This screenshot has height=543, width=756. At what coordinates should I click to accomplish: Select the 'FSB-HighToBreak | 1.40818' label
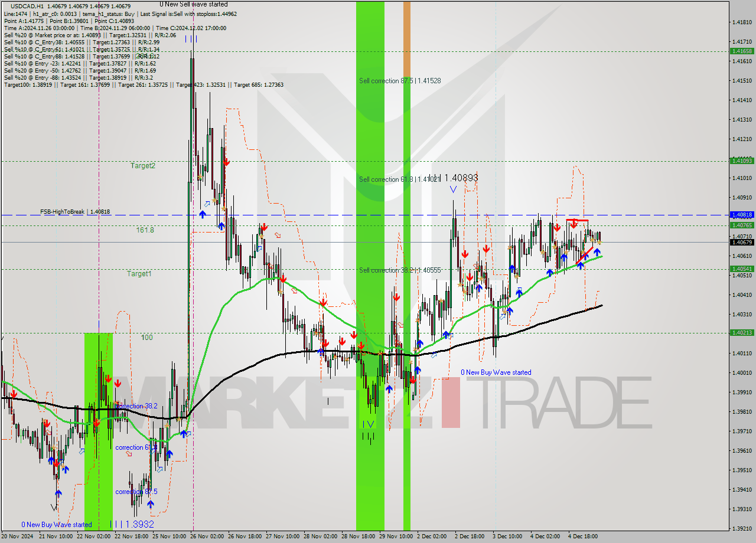coord(75,211)
